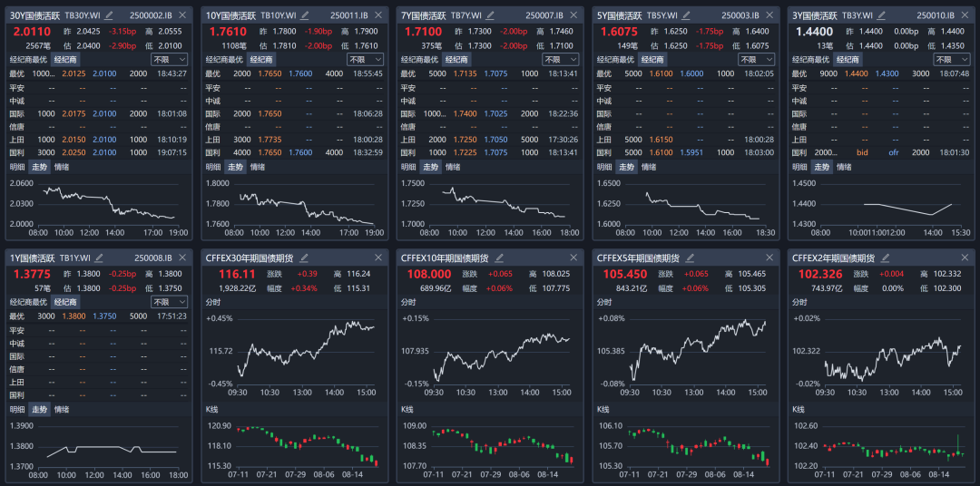
Task: Click bond code 250011.IB
Action: point(348,15)
